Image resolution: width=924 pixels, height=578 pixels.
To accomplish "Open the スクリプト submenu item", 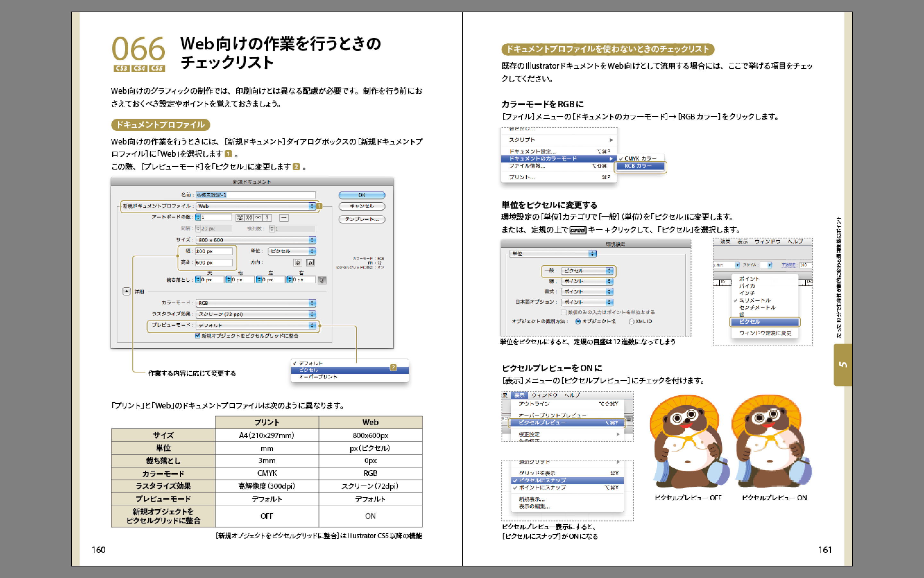I will coord(559,140).
